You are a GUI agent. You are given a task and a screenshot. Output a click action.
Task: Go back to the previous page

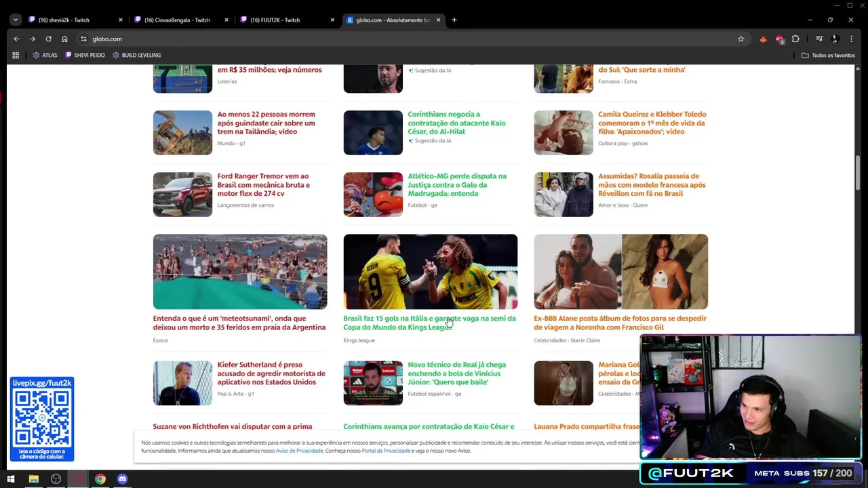coord(16,39)
